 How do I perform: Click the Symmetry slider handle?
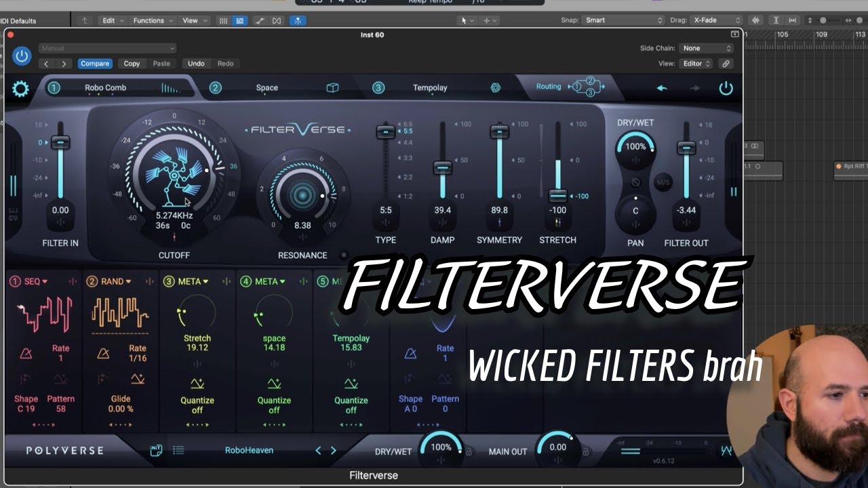pos(500,131)
